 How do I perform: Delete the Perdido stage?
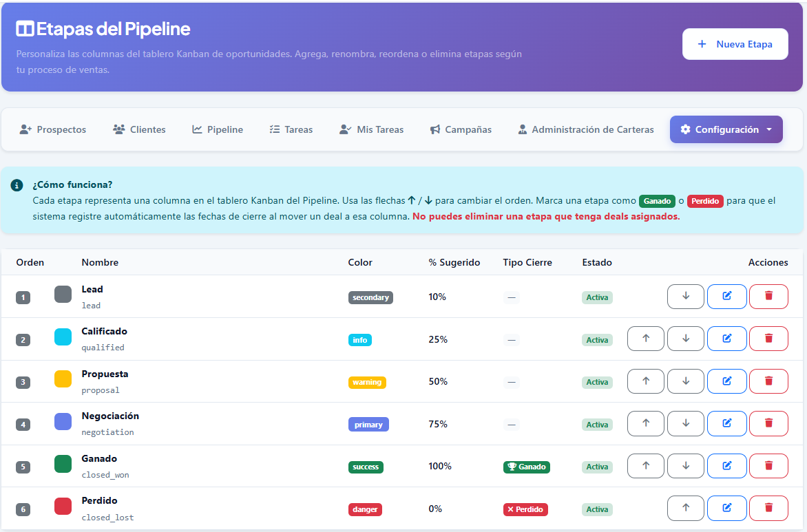[x=768, y=508]
